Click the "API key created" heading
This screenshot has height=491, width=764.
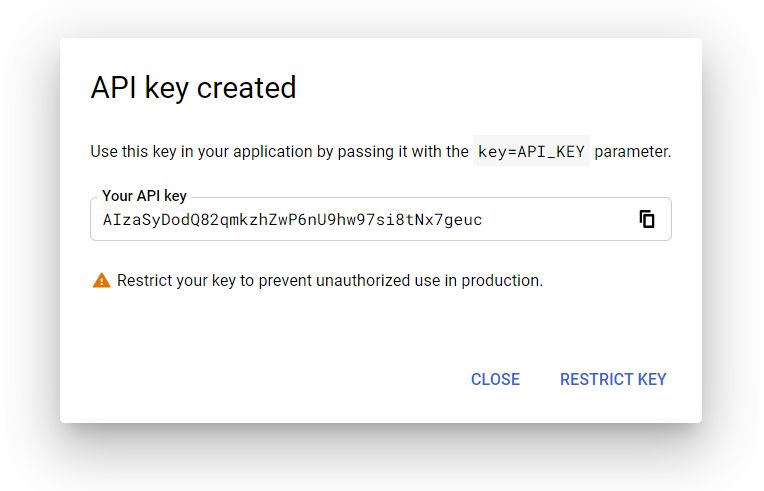point(193,88)
